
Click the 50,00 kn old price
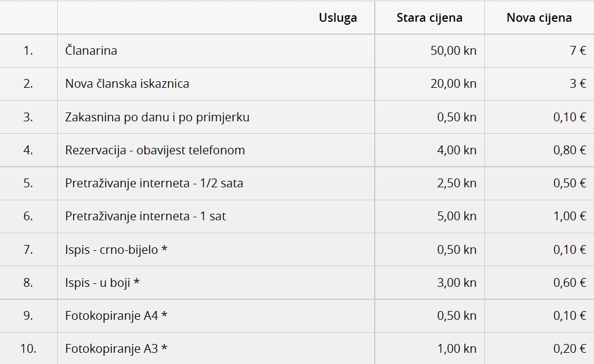453,51
